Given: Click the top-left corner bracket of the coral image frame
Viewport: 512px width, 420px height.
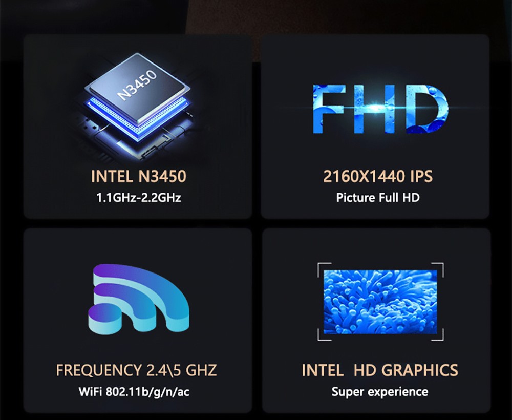Looking at the screenshot, I should pos(324,269).
